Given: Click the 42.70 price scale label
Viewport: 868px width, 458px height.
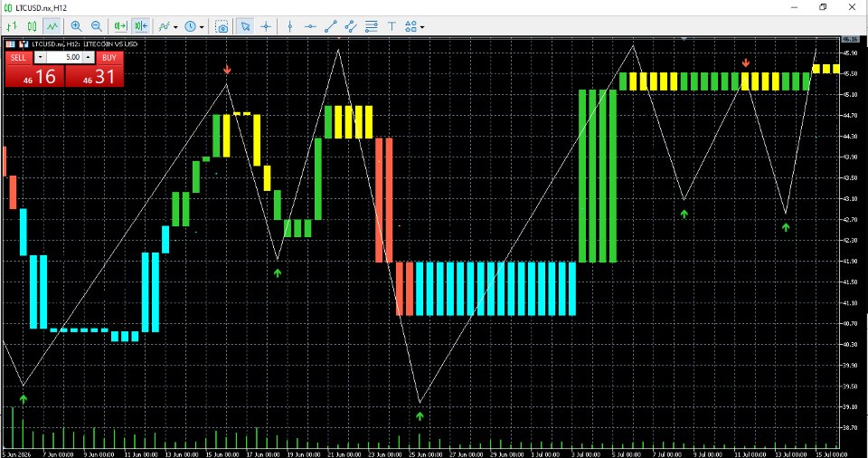Looking at the screenshot, I should pos(850,220).
